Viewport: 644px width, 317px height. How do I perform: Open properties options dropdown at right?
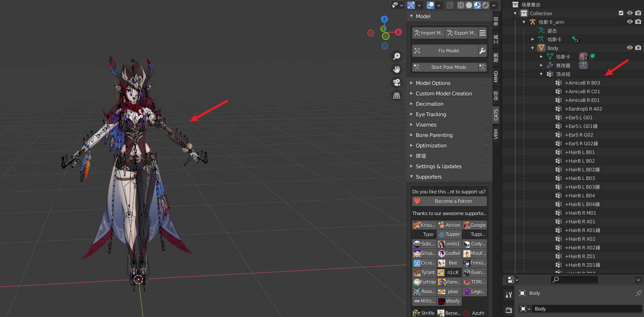[x=638, y=280]
